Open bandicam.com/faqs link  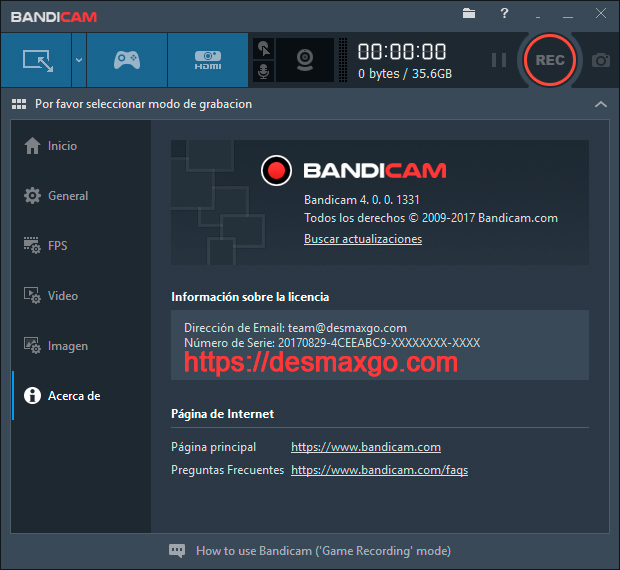pyautogui.click(x=380, y=470)
